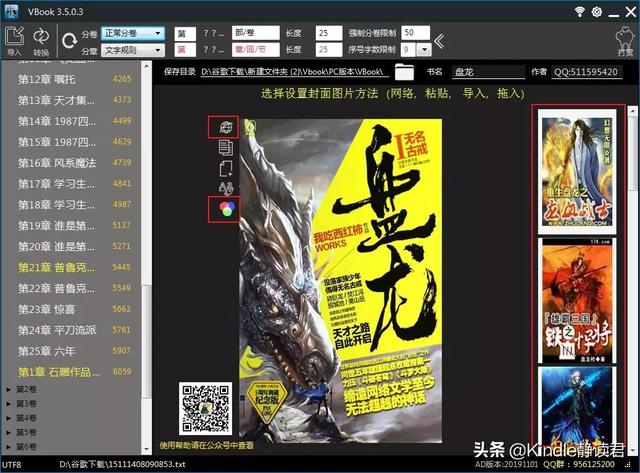Click the 保存目录 path field

293,72
